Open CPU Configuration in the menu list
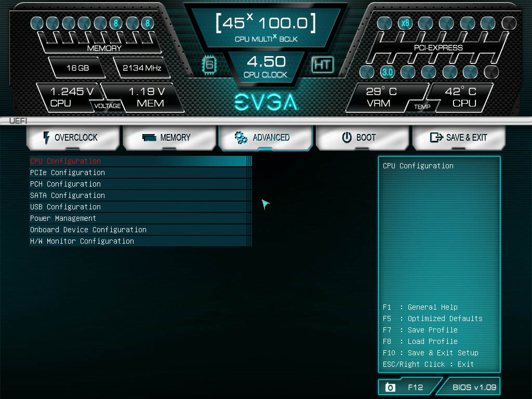This screenshot has height=399, width=532. click(140, 161)
